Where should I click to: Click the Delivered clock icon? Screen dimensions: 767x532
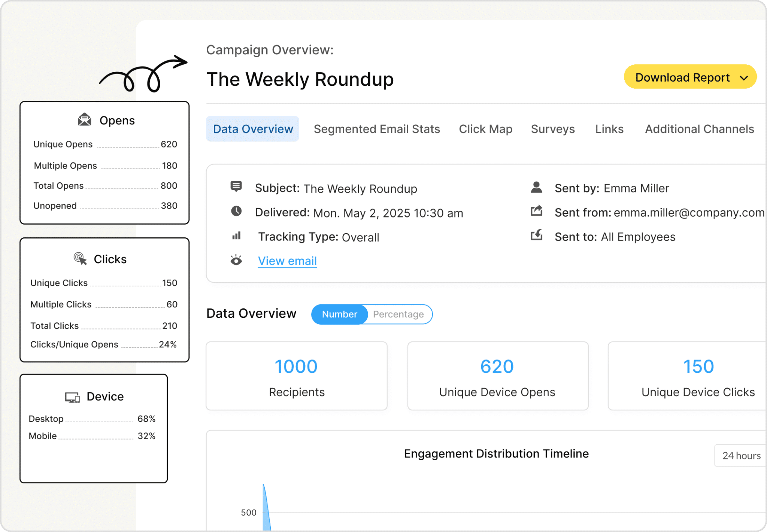pyautogui.click(x=236, y=212)
